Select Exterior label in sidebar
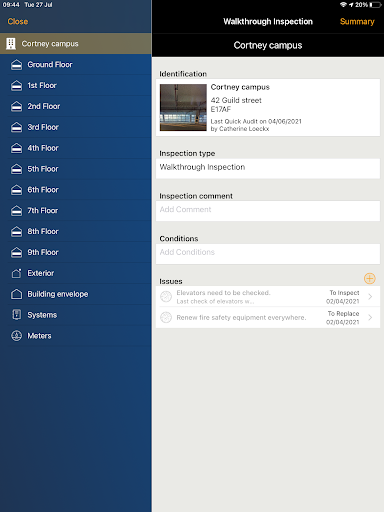Image resolution: width=384 pixels, height=512 pixels. (41, 273)
